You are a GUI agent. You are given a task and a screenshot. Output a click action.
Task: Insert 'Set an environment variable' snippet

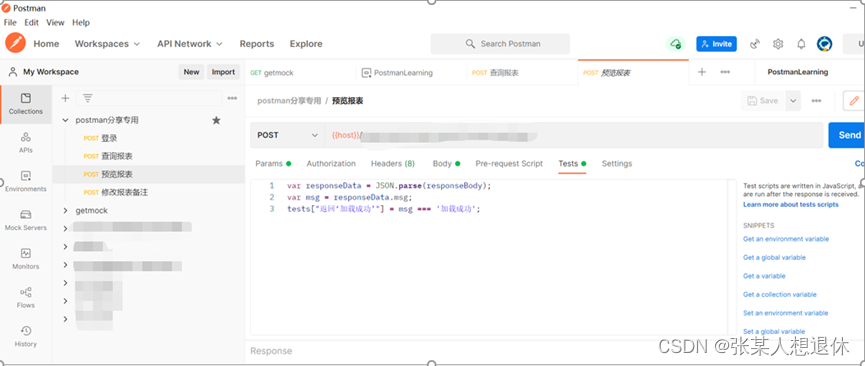click(x=786, y=313)
